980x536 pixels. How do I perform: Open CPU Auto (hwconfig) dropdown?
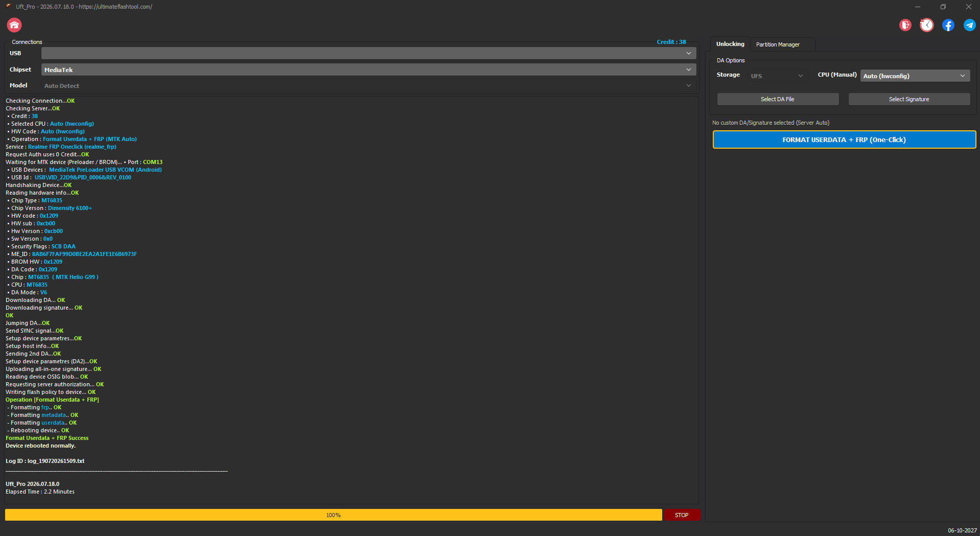[x=915, y=76]
